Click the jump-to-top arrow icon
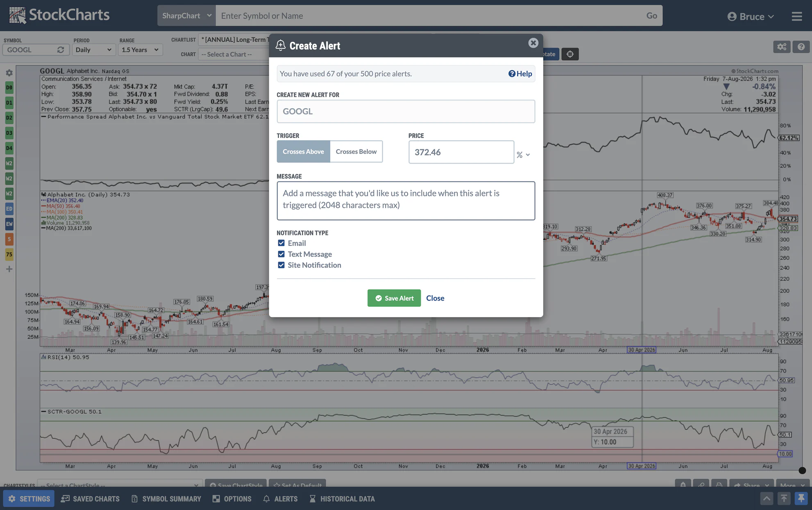Viewport: 812px width, 510px height. (784, 499)
